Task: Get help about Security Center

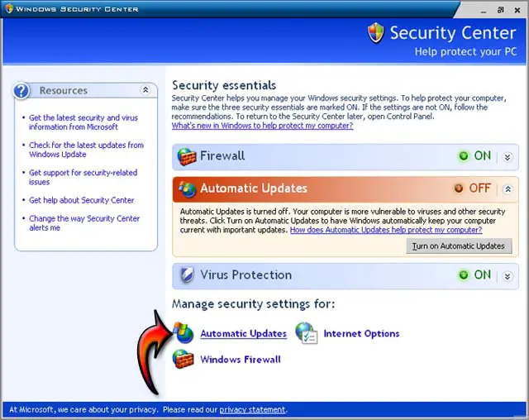Action: [81, 200]
